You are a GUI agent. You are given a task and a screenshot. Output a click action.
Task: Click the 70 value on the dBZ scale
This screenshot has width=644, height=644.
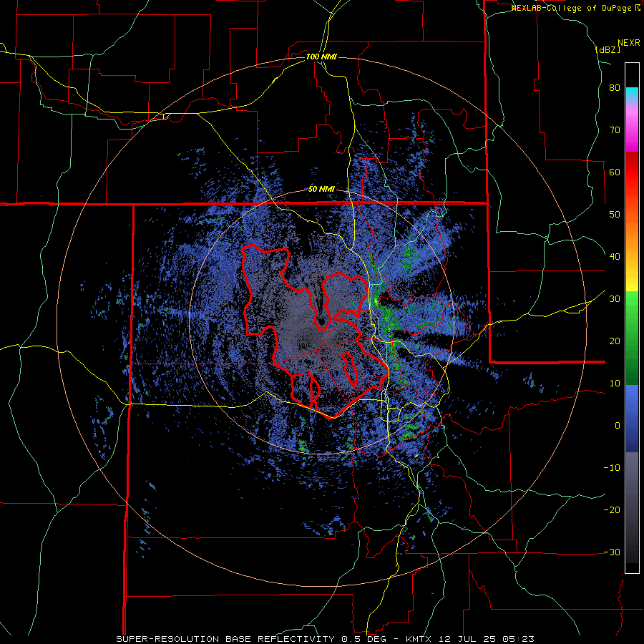tap(615, 130)
